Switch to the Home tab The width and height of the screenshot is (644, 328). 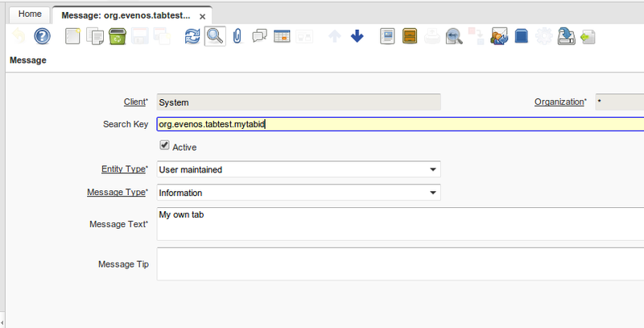[30, 15]
